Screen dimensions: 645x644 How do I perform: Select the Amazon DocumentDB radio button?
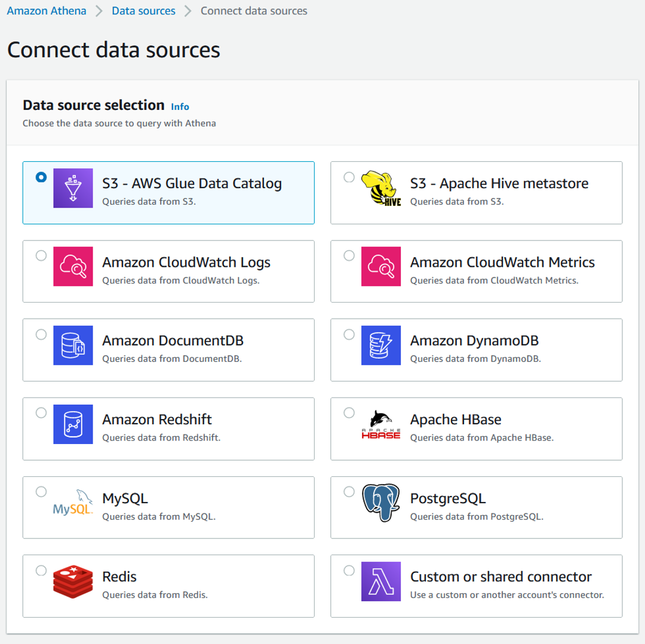tap(41, 335)
